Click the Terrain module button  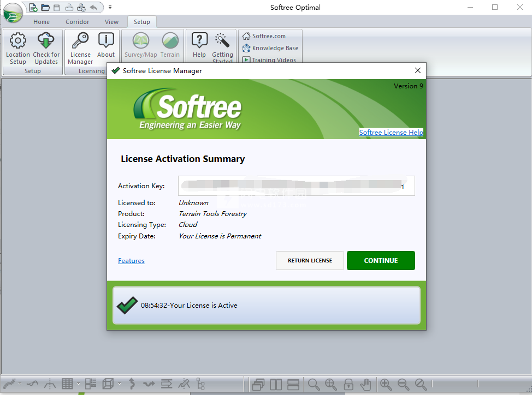[x=170, y=45]
